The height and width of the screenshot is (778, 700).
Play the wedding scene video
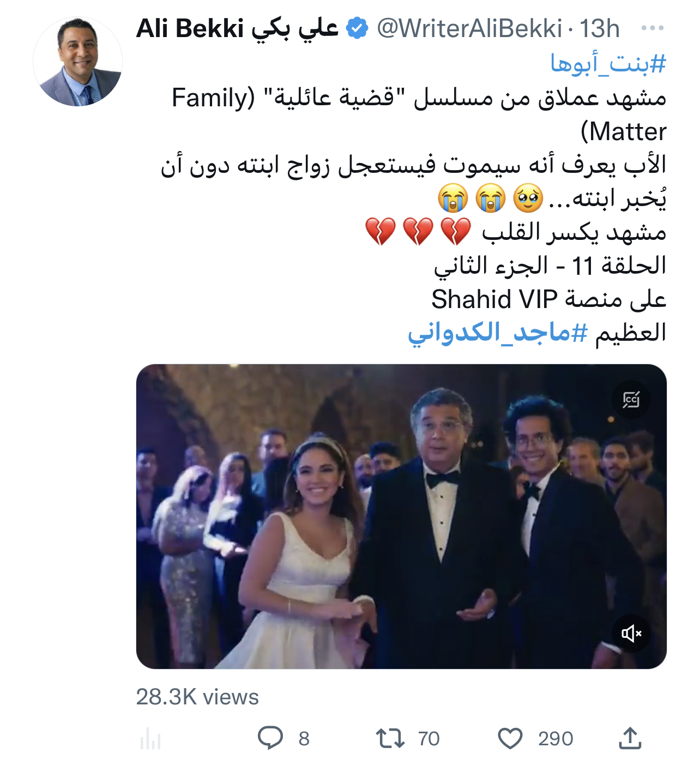pyautogui.click(x=401, y=516)
